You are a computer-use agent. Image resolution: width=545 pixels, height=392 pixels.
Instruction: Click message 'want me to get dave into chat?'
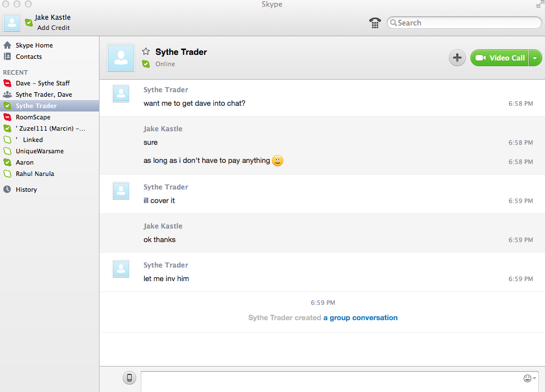(194, 104)
